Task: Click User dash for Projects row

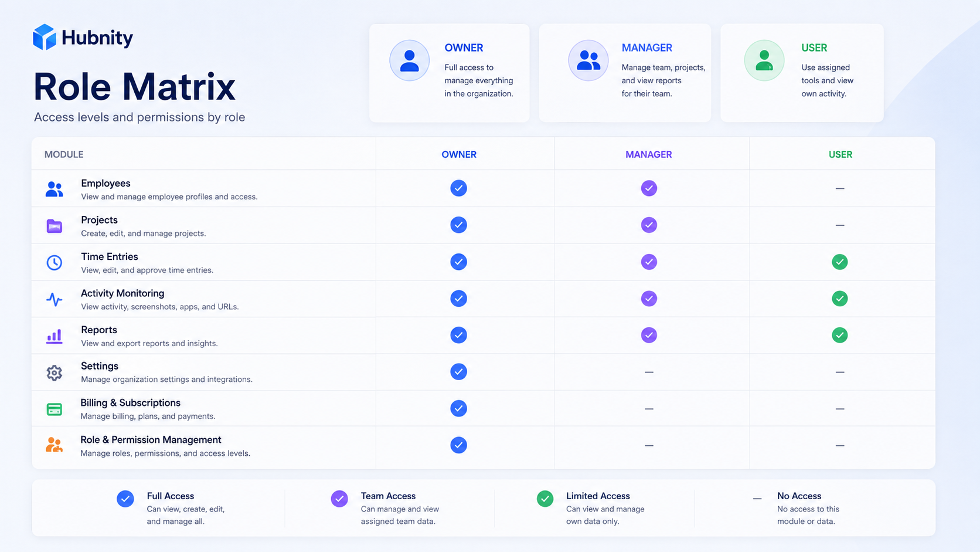Action: click(x=840, y=225)
